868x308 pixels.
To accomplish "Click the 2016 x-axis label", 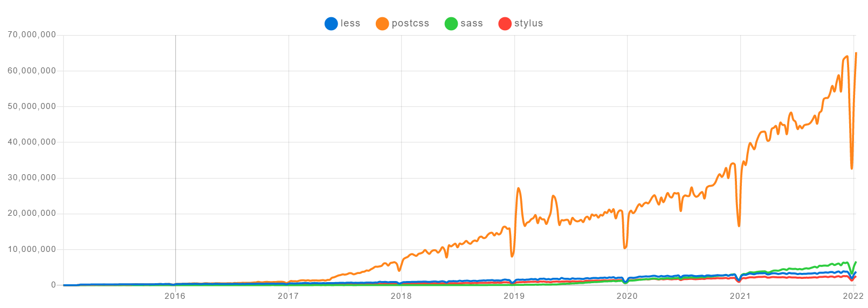I will point(175,296).
